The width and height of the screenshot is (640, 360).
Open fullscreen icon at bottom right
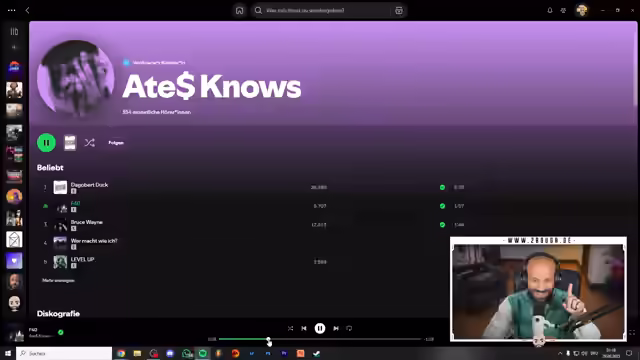pos(632,333)
